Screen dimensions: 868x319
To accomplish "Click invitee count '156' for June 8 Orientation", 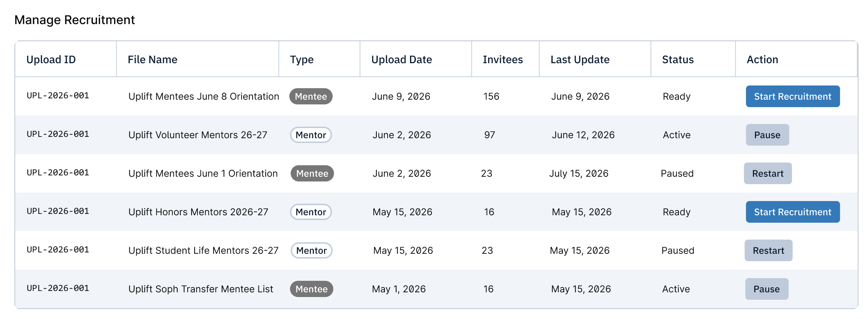I will click(x=491, y=96).
